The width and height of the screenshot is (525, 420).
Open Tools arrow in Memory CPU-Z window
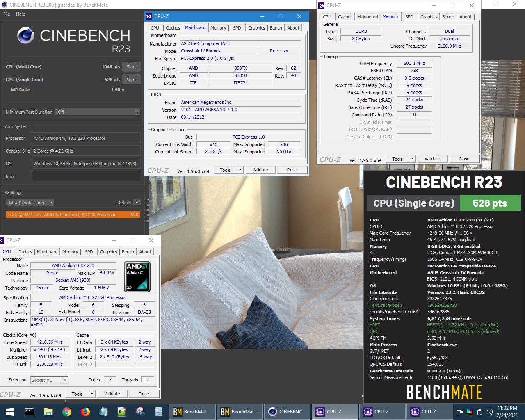point(413,159)
